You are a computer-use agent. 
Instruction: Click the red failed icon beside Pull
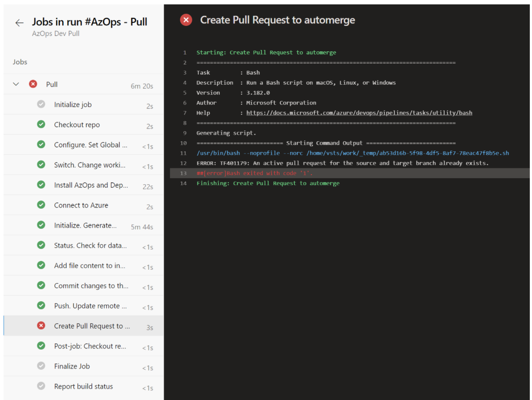33,84
